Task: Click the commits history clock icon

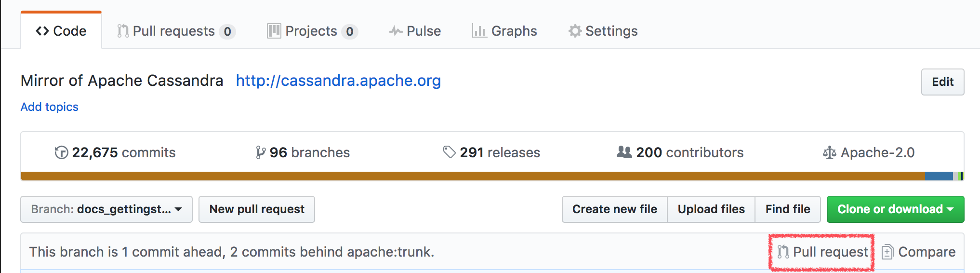Action: coord(61,152)
